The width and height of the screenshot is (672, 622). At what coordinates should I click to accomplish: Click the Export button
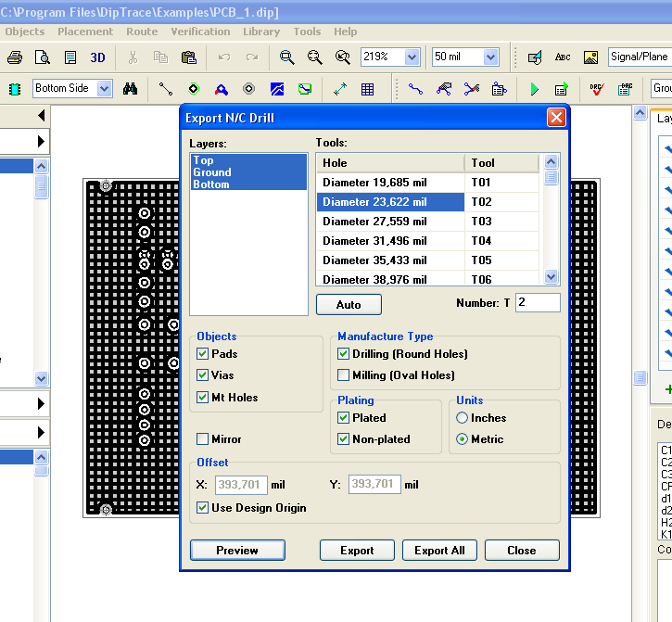pos(357,550)
